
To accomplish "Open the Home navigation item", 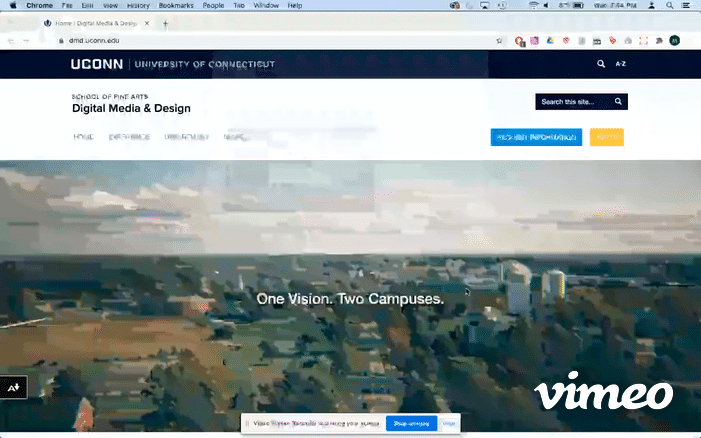I will click(x=84, y=137).
